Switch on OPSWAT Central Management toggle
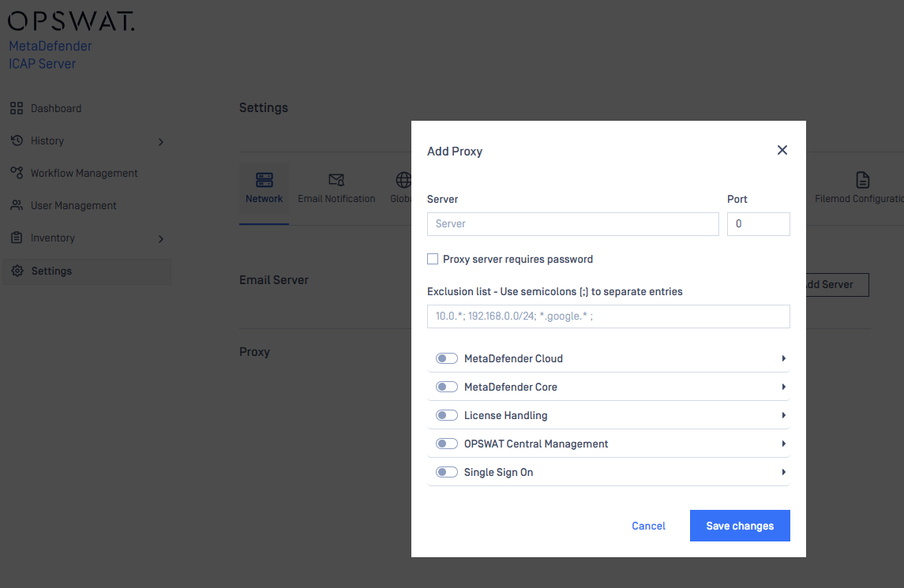Screen dimensions: 904x588 (446, 444)
